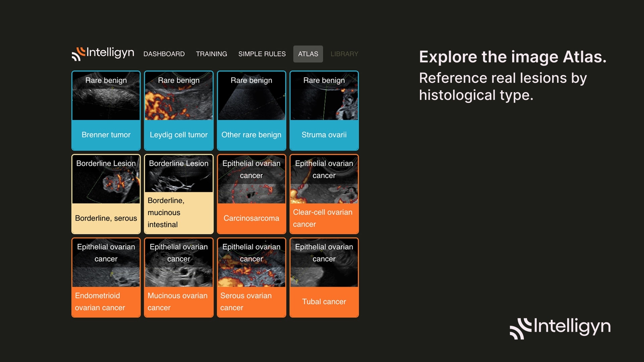Navigate to SIMPLE RULES
The width and height of the screenshot is (644, 362).
pos(262,54)
